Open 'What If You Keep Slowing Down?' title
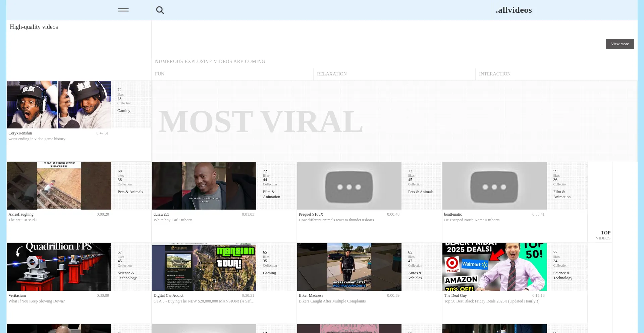644x333 pixels. click(x=37, y=301)
